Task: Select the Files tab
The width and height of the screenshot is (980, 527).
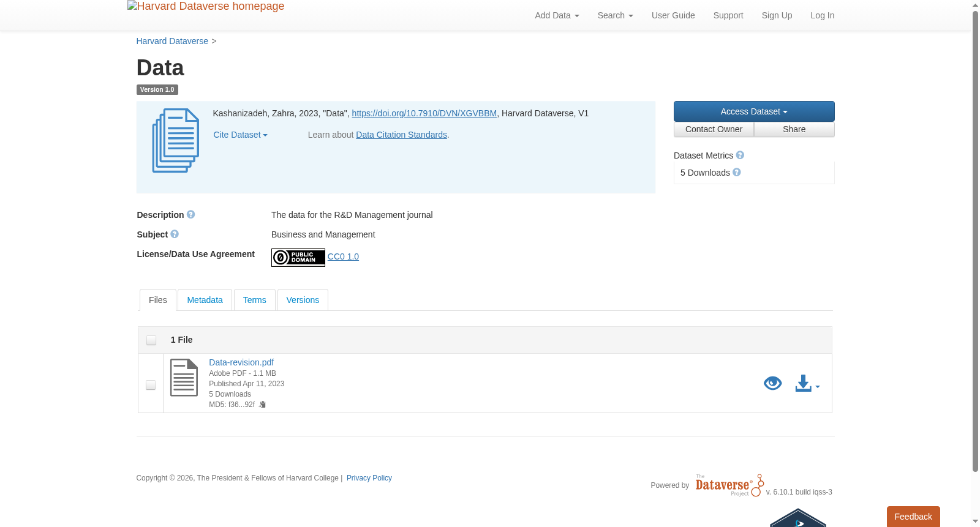Action: [158, 300]
